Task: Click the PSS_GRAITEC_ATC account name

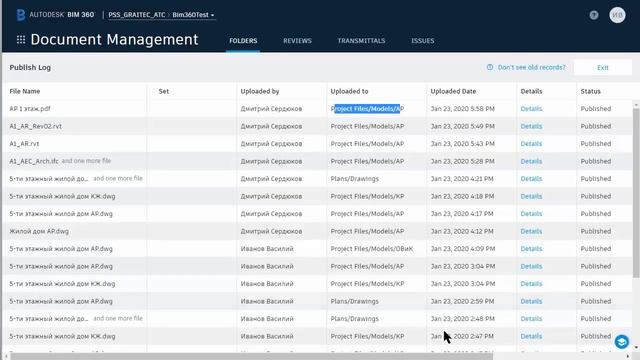Action: point(137,15)
